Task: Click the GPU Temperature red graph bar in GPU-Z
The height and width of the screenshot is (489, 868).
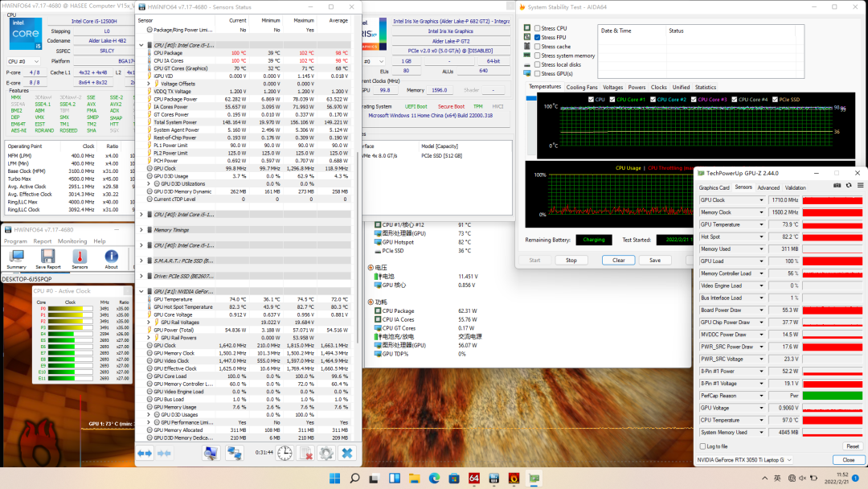Action: point(833,224)
